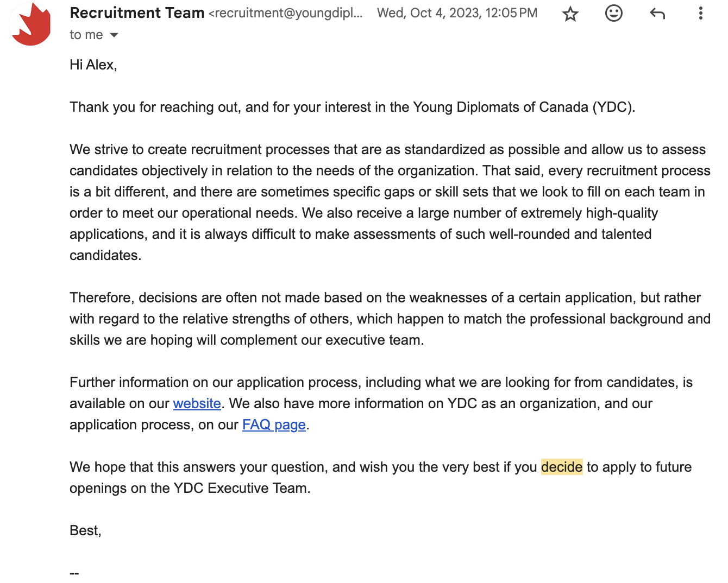The image size is (728, 583).
Task: Star this Recruitment Team email
Action: click(570, 14)
